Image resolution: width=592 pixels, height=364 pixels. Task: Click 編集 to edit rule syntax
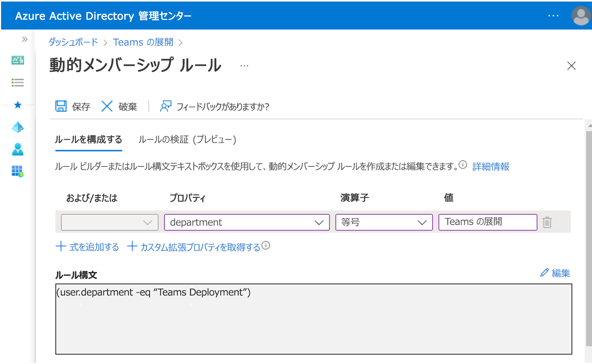(x=555, y=273)
